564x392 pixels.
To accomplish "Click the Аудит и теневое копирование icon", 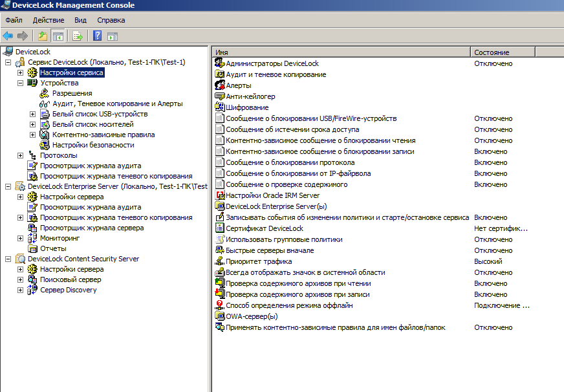I will 219,74.
